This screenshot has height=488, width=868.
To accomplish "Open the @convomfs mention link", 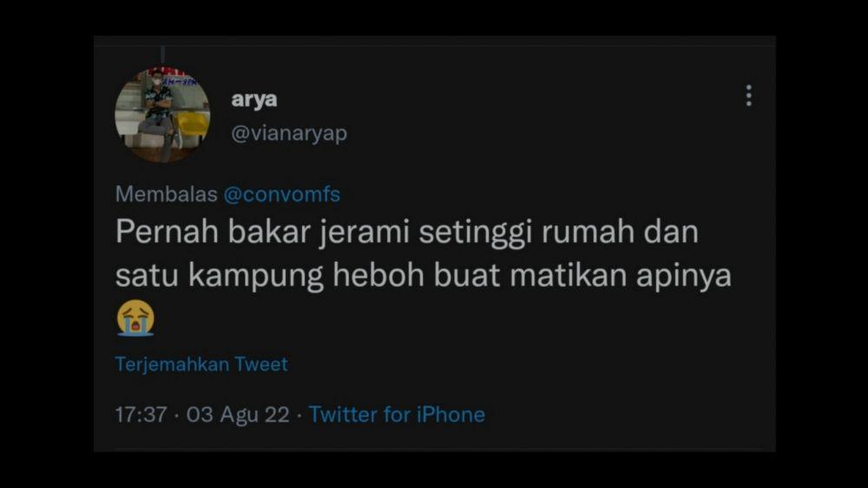I will (282, 195).
